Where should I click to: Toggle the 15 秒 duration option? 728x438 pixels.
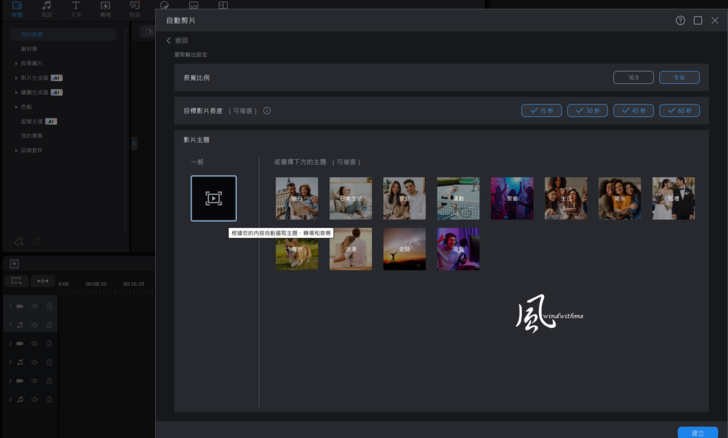(x=541, y=111)
